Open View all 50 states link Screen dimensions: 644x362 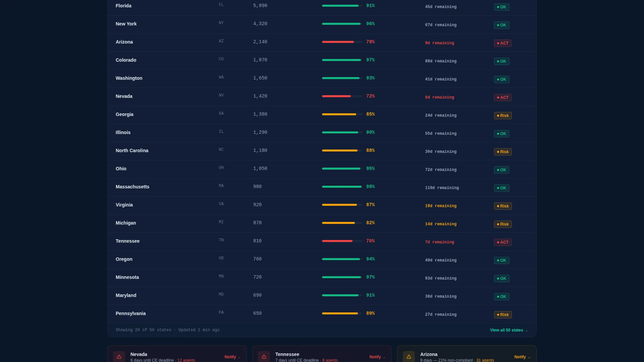click(x=509, y=330)
